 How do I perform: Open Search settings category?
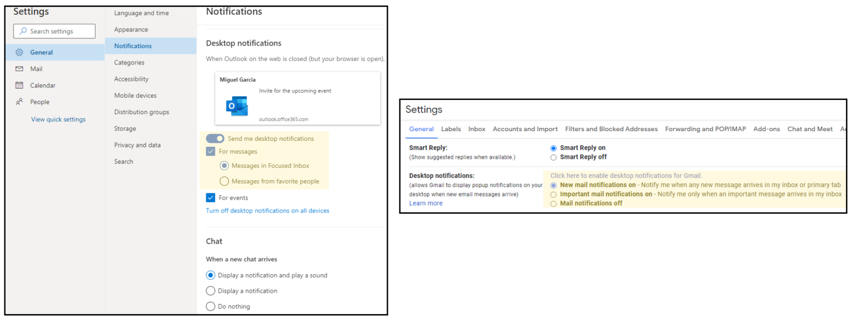[124, 161]
